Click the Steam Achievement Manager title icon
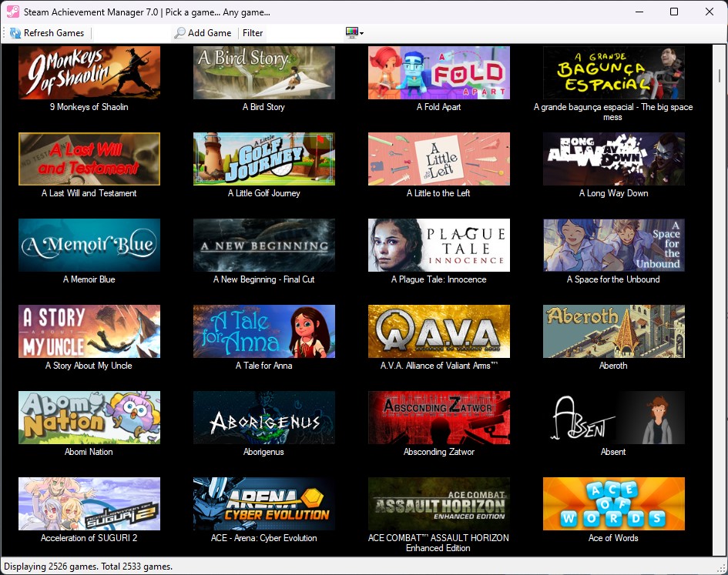 (x=12, y=12)
